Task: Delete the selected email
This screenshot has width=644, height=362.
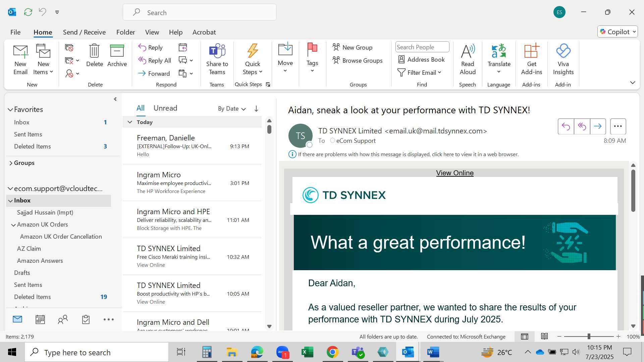Action: click(94, 56)
